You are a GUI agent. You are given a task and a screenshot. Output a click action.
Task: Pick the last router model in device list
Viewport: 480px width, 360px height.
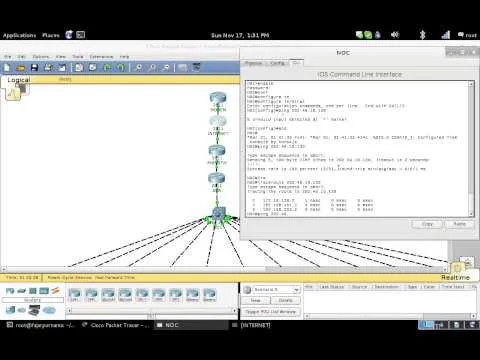click(x=209, y=295)
